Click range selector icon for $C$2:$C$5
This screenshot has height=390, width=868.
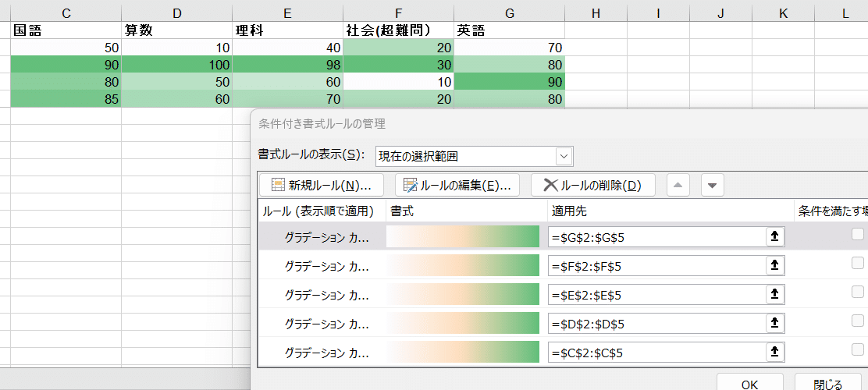click(x=775, y=352)
